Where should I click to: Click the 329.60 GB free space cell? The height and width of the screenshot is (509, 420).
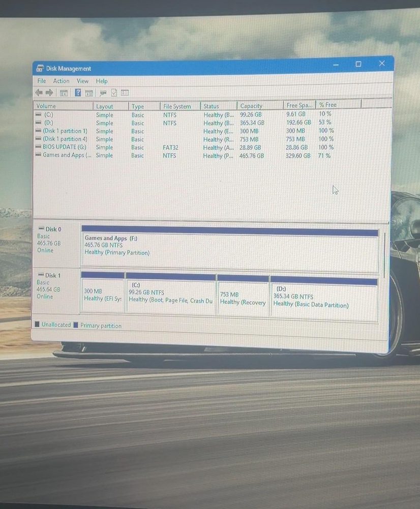tap(297, 156)
